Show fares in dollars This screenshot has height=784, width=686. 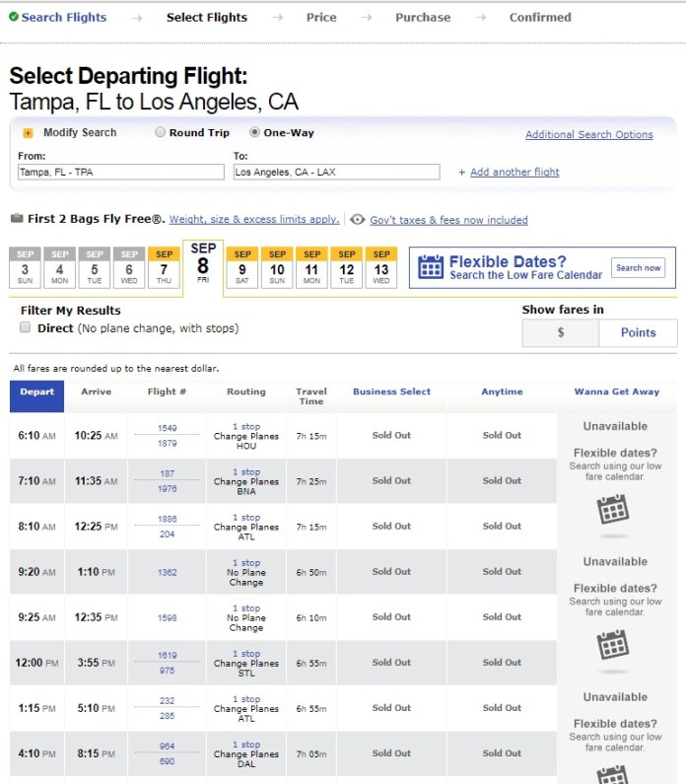[561, 333]
